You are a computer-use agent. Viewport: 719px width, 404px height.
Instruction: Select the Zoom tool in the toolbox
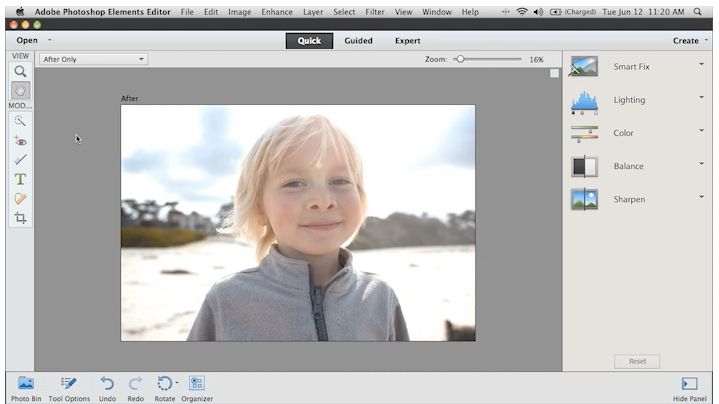[x=20, y=72]
